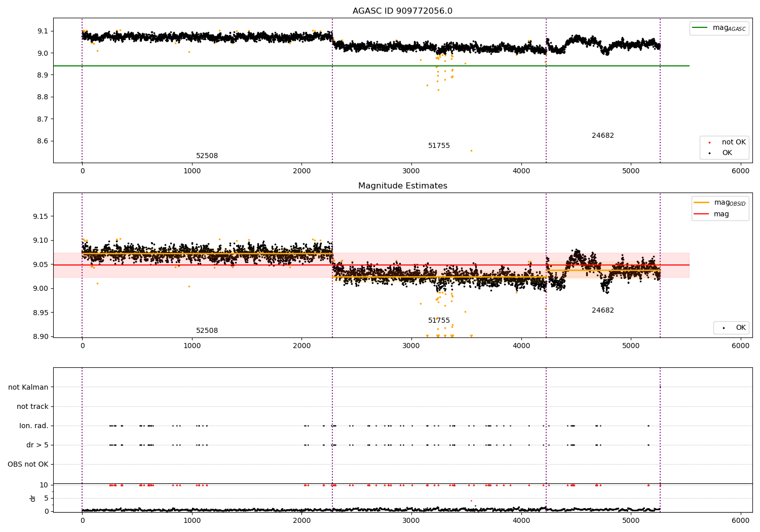Click the 6000 x-tick label under top plot
Viewport: 760px width, 532px height.
point(741,171)
